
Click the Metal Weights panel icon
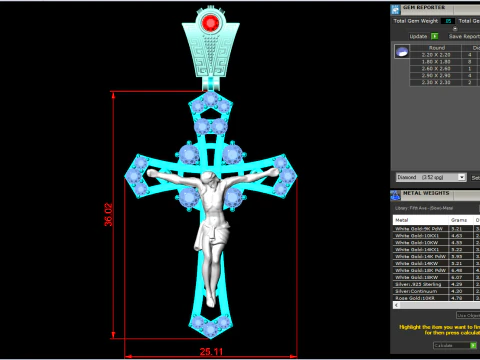395,195
